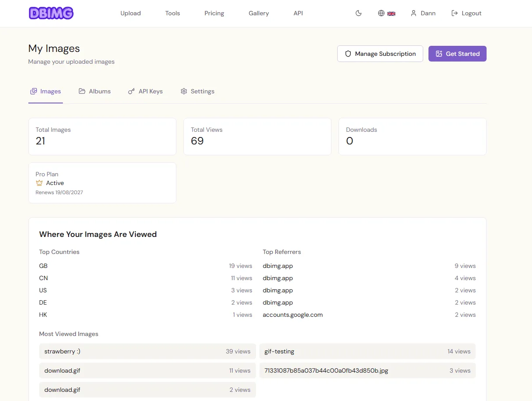Open download.gif with 2 views
Image resolution: width=532 pixels, height=401 pixels.
point(148,390)
